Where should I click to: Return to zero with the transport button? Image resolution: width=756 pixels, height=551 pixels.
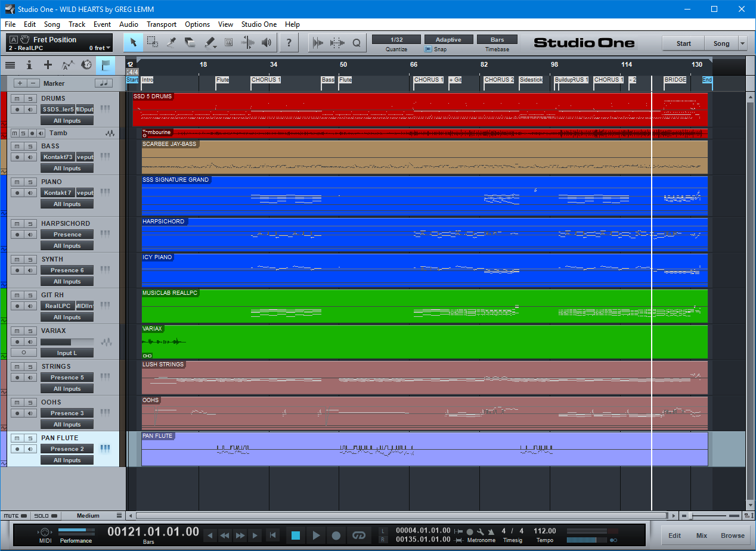click(272, 536)
